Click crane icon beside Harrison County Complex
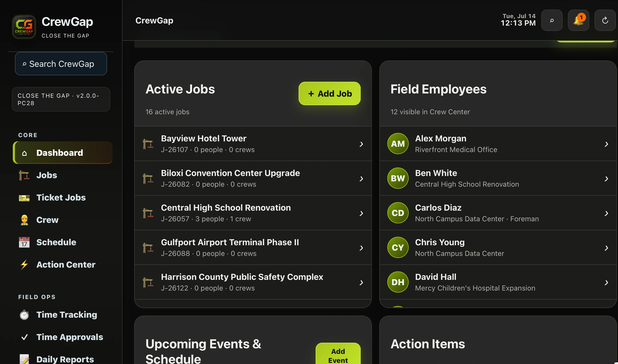The width and height of the screenshot is (618, 364). tap(148, 282)
